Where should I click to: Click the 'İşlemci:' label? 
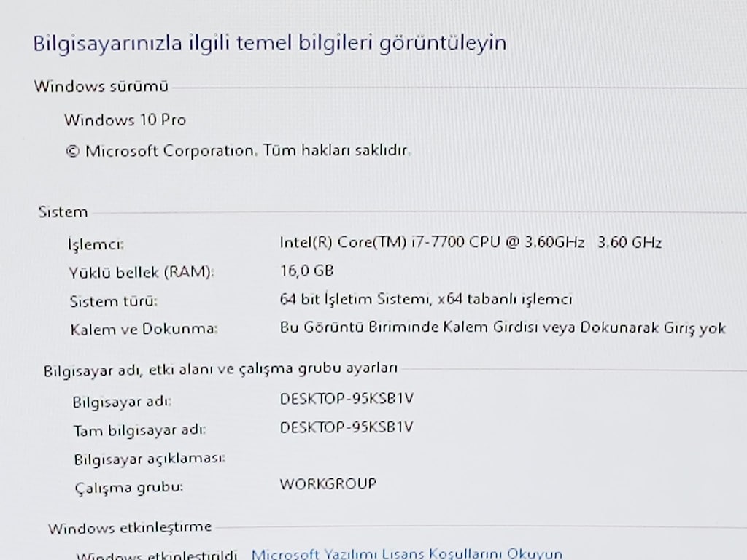tap(96, 244)
